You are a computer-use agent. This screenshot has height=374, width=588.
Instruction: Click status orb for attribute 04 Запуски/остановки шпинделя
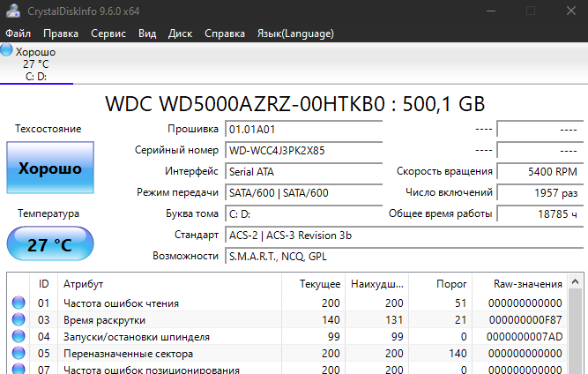point(19,336)
